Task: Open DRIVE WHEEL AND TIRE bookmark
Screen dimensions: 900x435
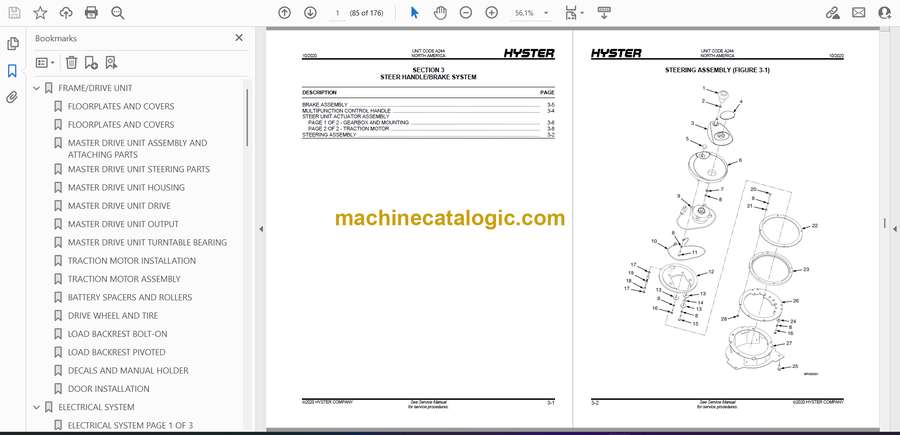Action: (113, 316)
